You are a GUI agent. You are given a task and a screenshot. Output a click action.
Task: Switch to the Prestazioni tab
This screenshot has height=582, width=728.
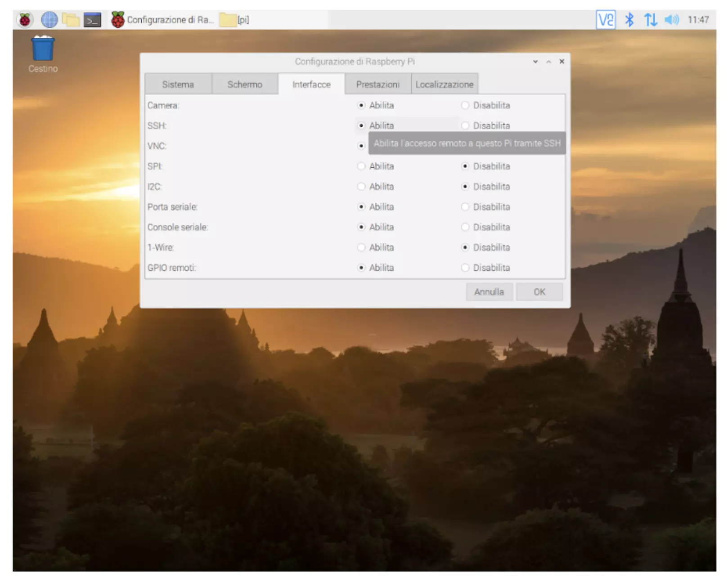[x=377, y=84]
